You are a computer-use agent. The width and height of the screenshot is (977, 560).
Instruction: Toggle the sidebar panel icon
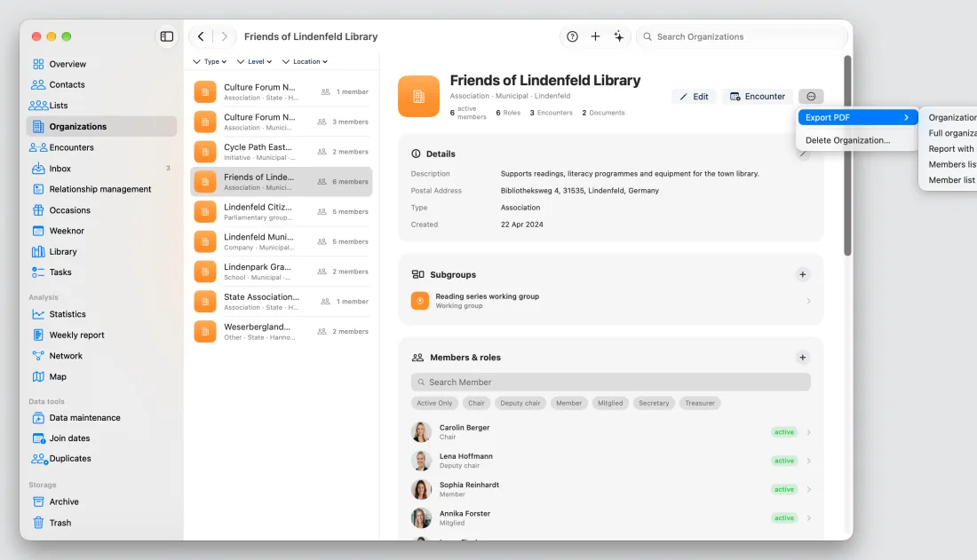tap(166, 36)
